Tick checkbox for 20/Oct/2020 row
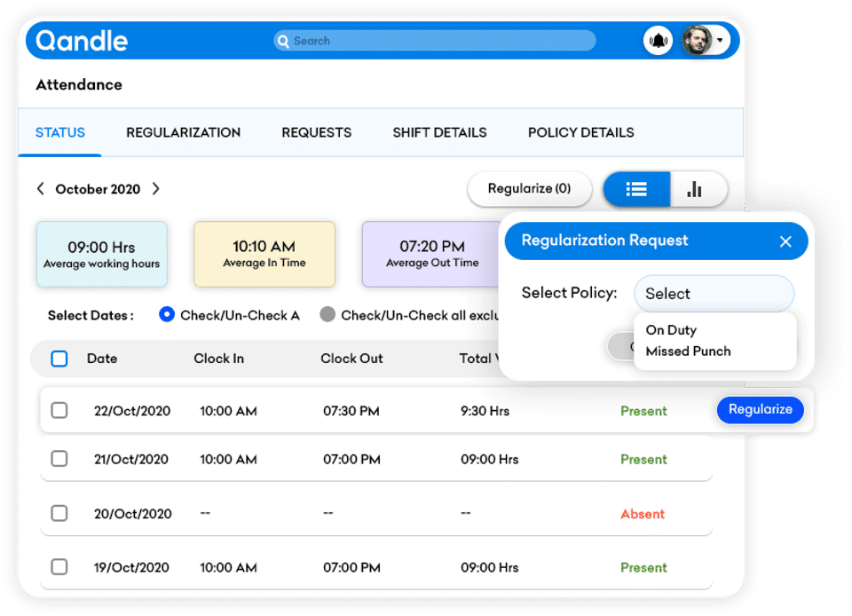Screen dimensions: 852x616 (59, 513)
